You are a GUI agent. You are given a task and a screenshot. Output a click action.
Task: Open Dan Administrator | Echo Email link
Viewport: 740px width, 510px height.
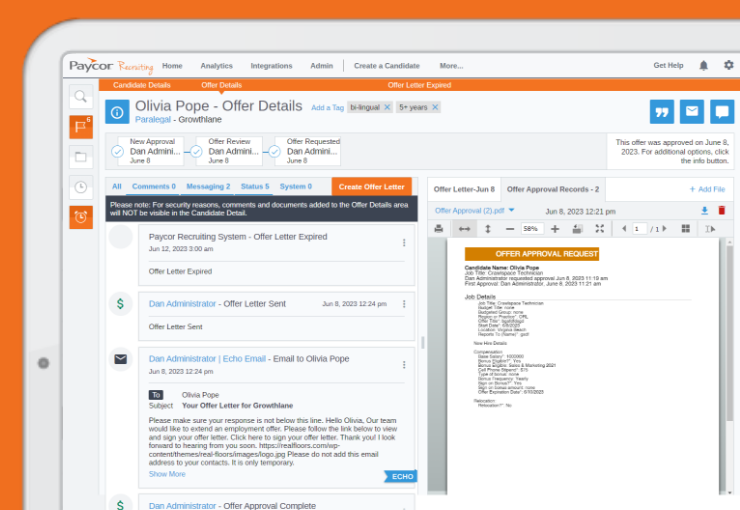point(207,359)
